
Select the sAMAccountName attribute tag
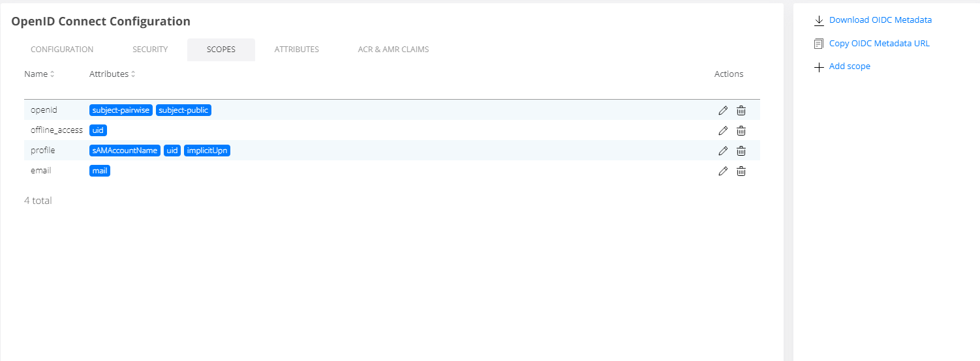[125, 151]
